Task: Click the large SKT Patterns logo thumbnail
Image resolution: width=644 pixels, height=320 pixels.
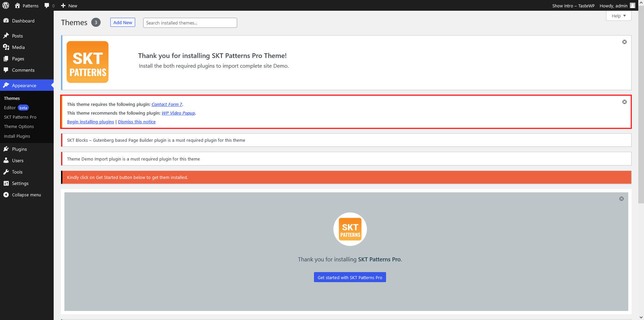Action: (x=88, y=62)
